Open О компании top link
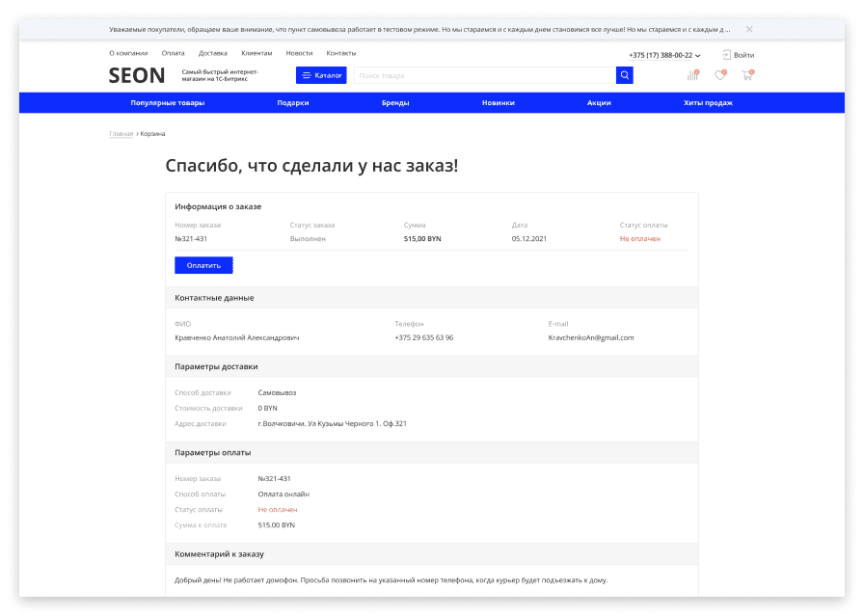 point(128,53)
